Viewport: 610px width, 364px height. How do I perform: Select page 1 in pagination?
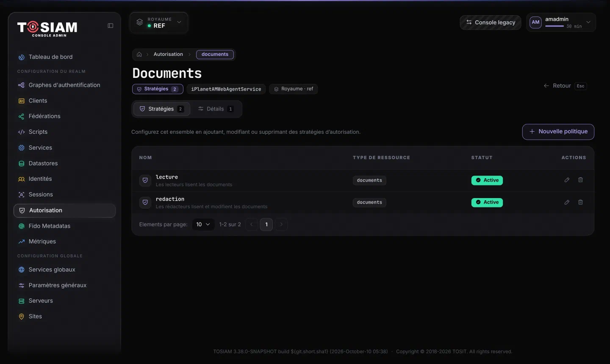266,224
